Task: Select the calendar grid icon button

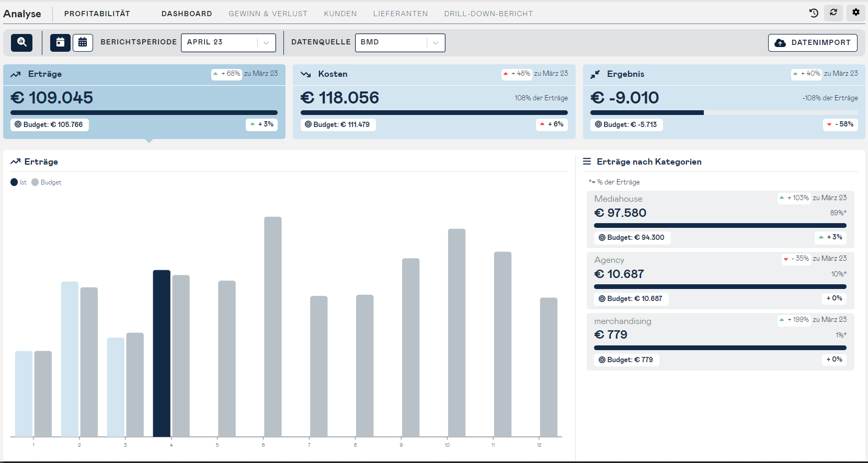Action: 83,42
